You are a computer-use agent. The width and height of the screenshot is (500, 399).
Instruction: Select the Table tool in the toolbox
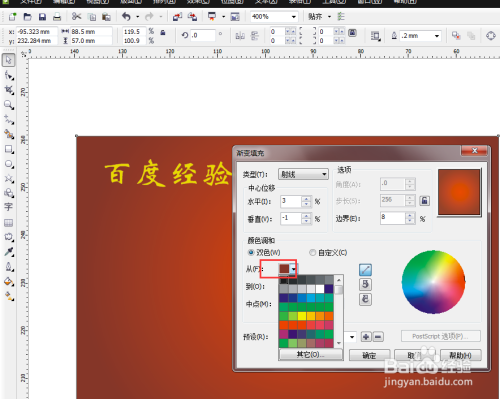pos(8,223)
